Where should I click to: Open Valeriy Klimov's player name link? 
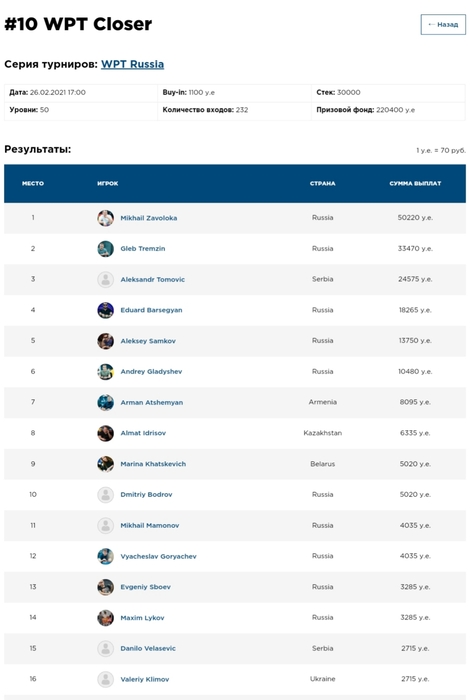[145, 679]
